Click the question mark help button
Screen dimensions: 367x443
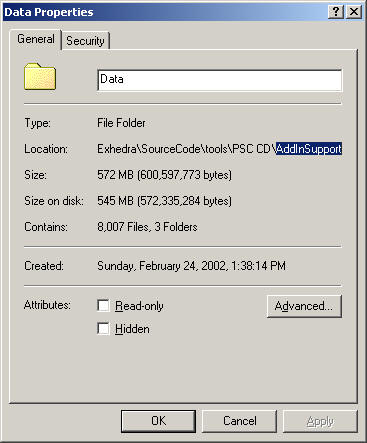336,12
